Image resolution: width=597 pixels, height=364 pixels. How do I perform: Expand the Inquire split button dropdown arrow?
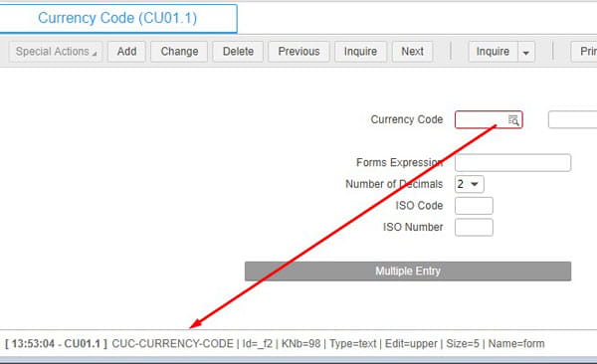(x=526, y=52)
